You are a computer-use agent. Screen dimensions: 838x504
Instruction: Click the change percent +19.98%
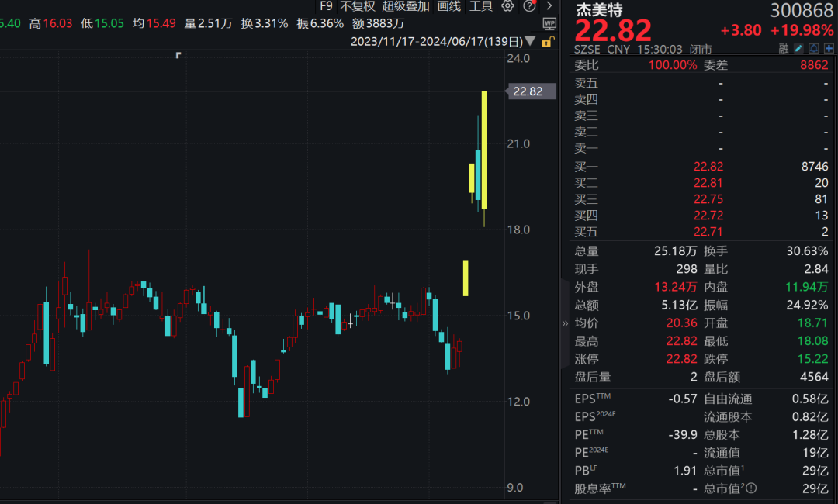point(802,30)
